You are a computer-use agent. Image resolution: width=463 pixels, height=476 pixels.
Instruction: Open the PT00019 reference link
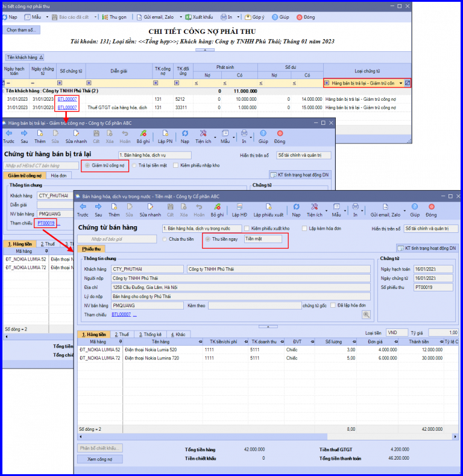pos(46,223)
